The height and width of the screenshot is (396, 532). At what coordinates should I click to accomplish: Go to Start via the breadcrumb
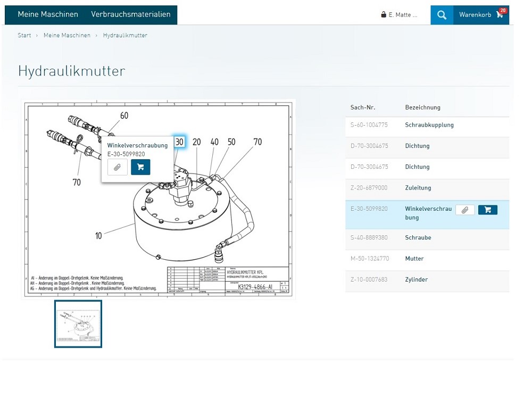24,35
